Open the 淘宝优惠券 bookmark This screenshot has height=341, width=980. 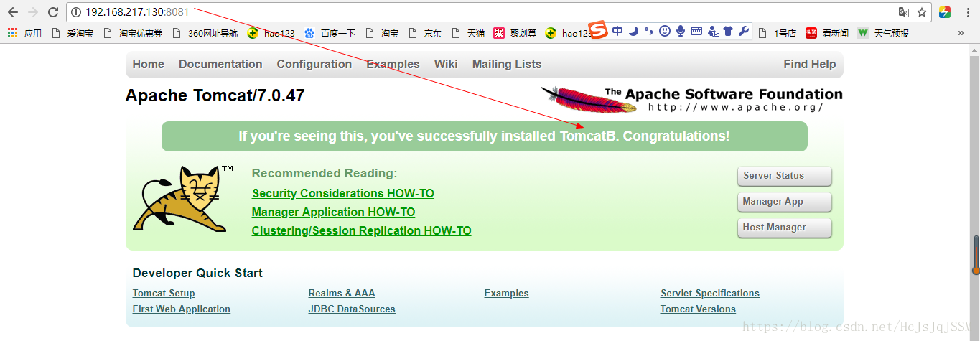133,33
